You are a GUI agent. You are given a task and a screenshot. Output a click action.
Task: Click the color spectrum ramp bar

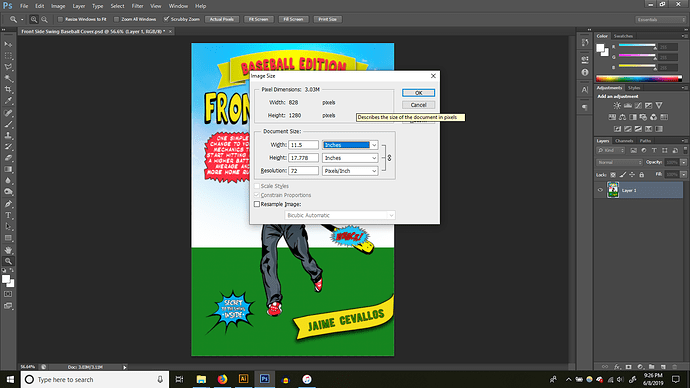(x=639, y=79)
